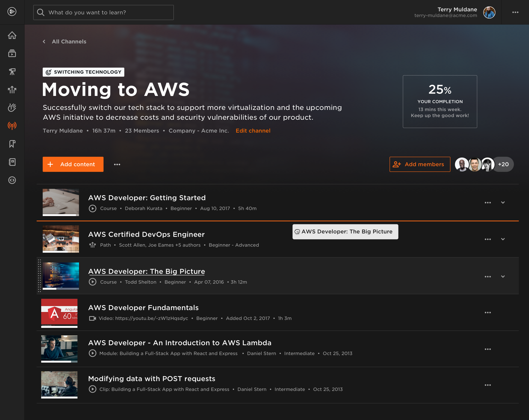Open options for AWS Certified DevOps Engineer
The image size is (529, 420).
tap(488, 239)
